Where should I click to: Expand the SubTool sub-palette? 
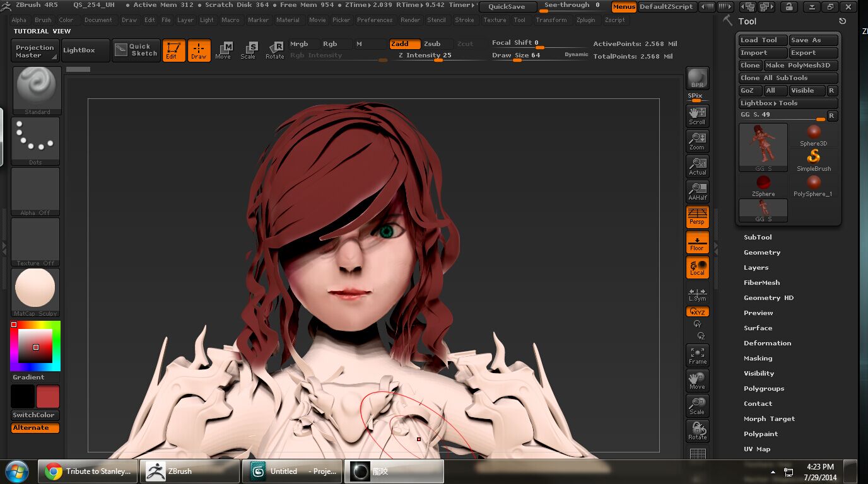pos(758,238)
